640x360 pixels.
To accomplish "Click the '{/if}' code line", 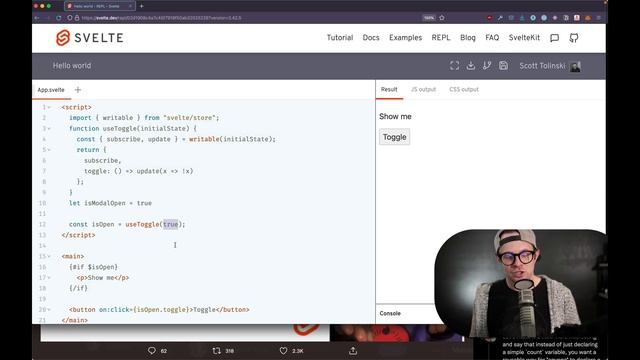I will point(78,288).
